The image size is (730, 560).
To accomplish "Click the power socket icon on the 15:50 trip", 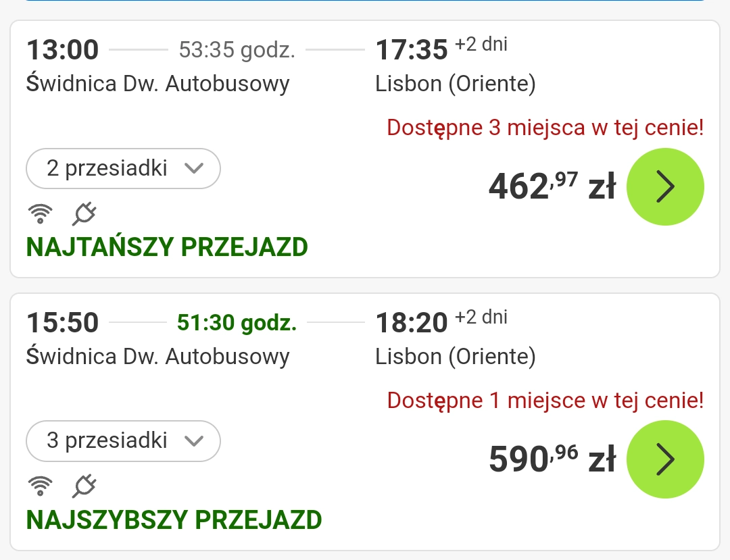I will click(x=84, y=485).
